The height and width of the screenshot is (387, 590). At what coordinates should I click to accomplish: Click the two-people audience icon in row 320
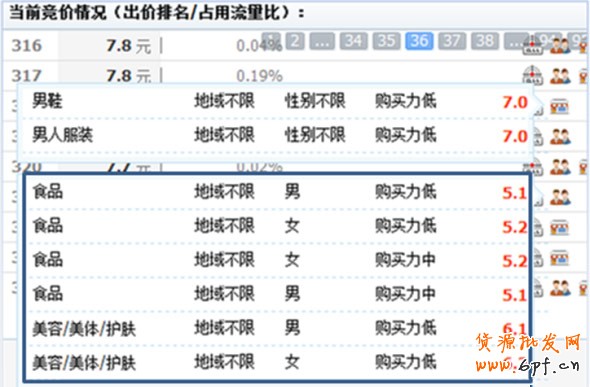(560, 167)
